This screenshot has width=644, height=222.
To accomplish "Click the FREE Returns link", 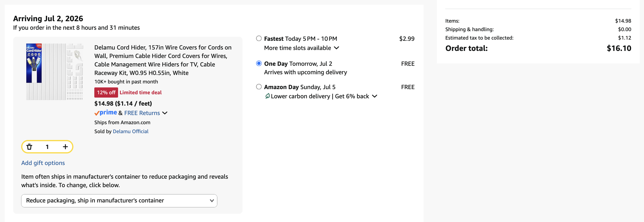I will click(142, 113).
